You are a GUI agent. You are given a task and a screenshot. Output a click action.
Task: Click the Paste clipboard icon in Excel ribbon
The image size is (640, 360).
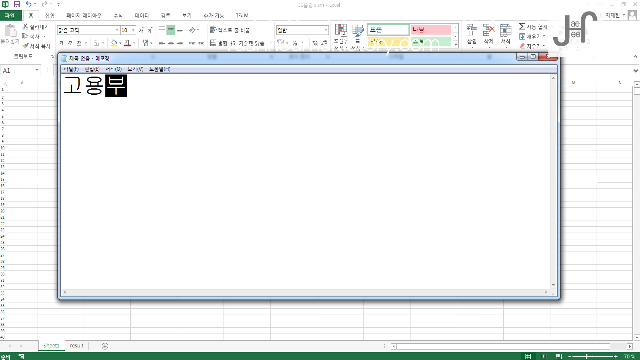pyautogui.click(x=10, y=31)
